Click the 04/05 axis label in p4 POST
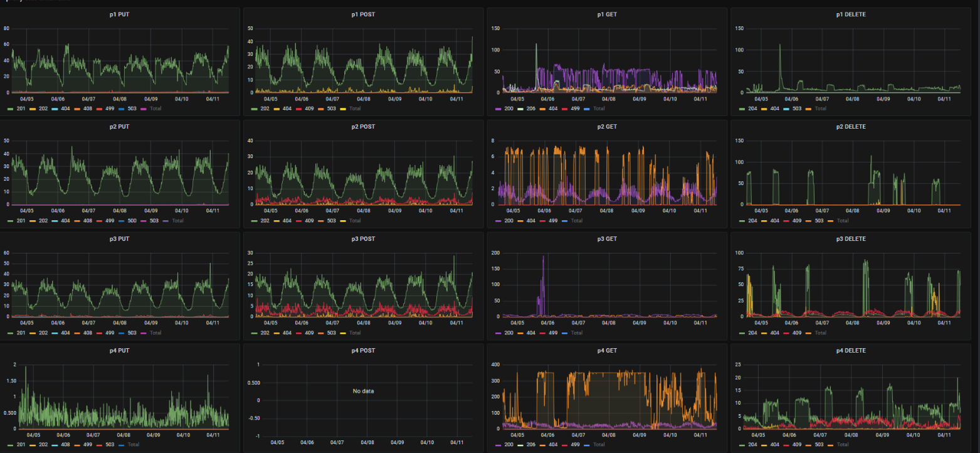 tap(278, 442)
